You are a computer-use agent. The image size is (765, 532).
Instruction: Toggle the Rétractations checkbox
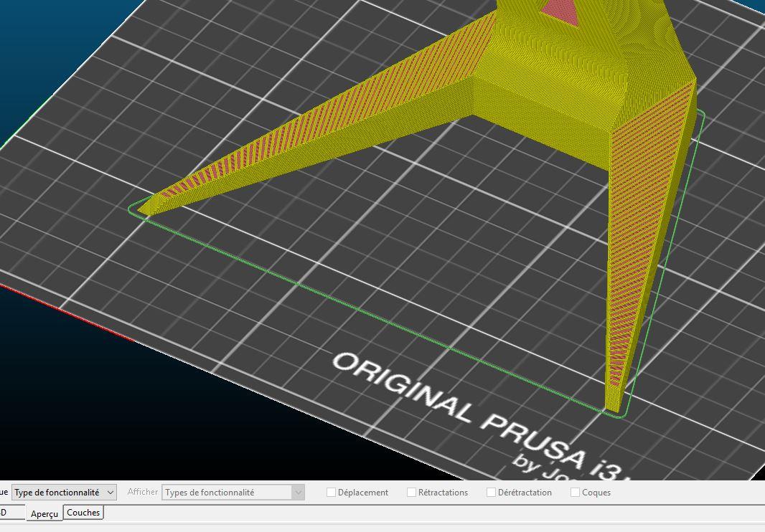point(411,493)
